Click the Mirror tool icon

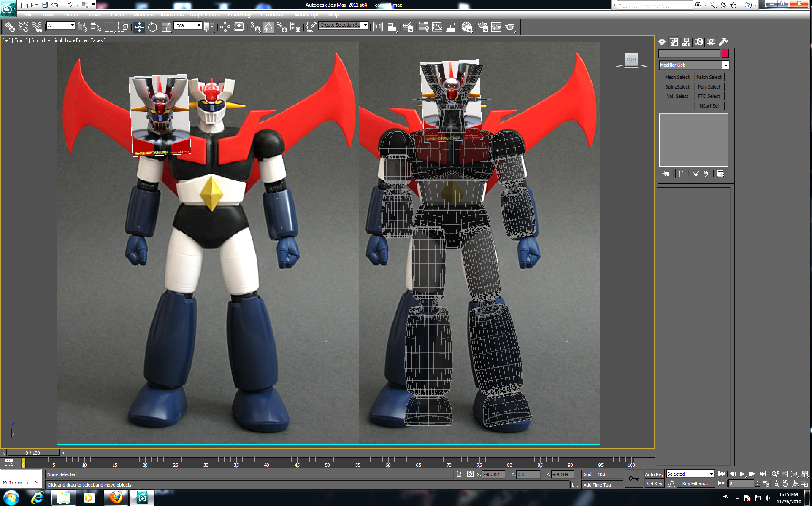click(378, 27)
